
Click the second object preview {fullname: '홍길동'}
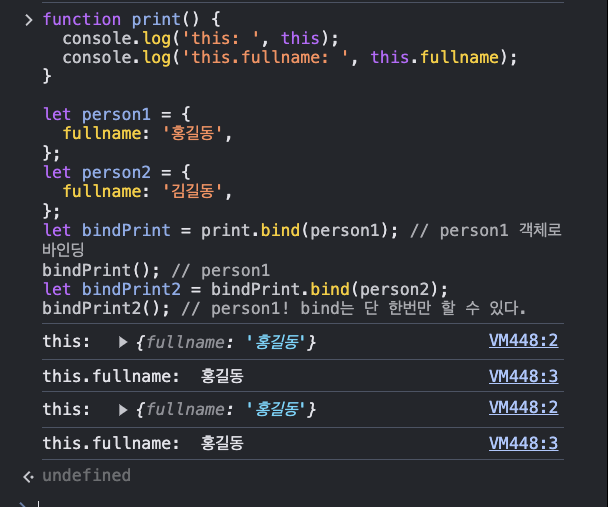(226, 409)
